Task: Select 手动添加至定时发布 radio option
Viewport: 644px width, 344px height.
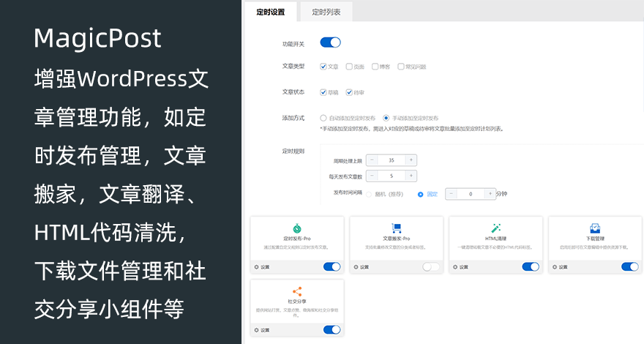Action: pyautogui.click(x=386, y=118)
